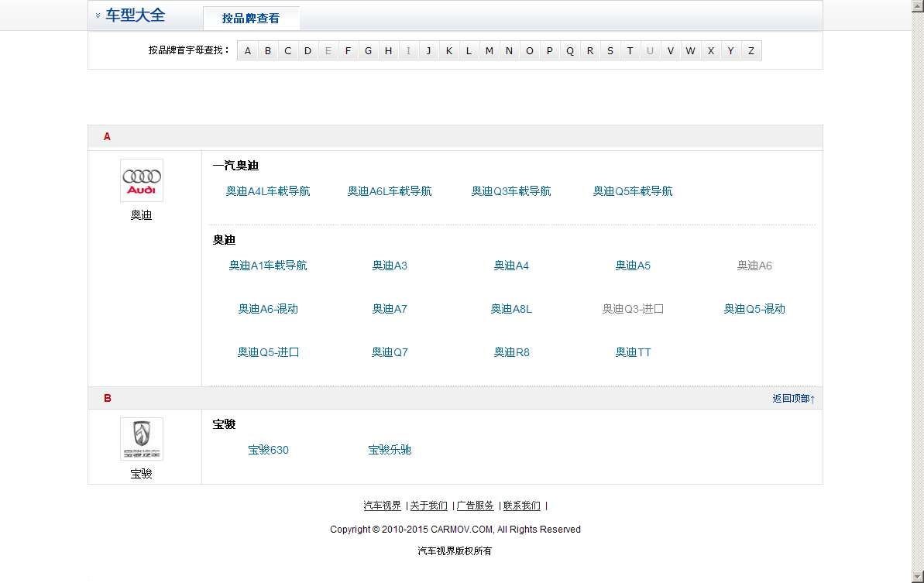Select the 奥迪Q5-混动 link

[x=754, y=309]
